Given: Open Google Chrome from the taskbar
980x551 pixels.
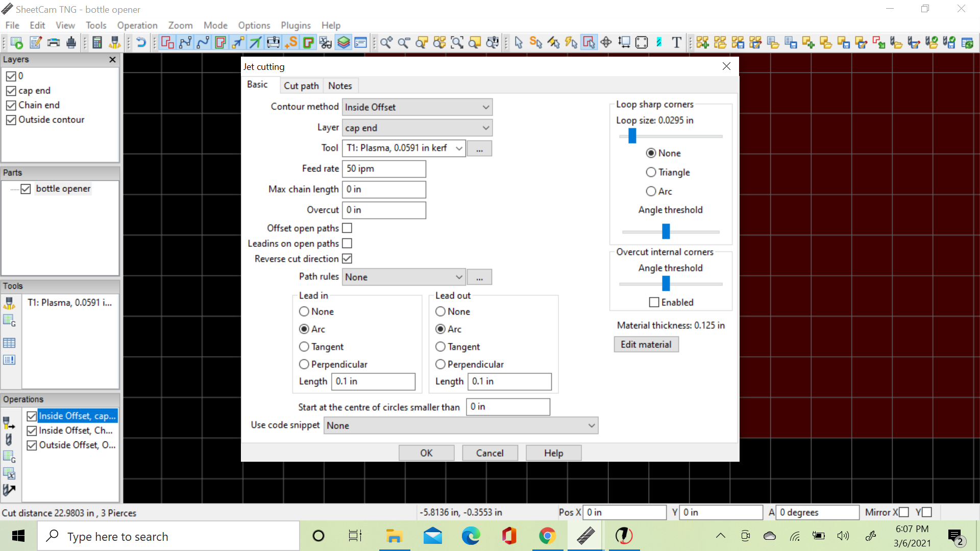Looking at the screenshot, I should click(x=547, y=536).
